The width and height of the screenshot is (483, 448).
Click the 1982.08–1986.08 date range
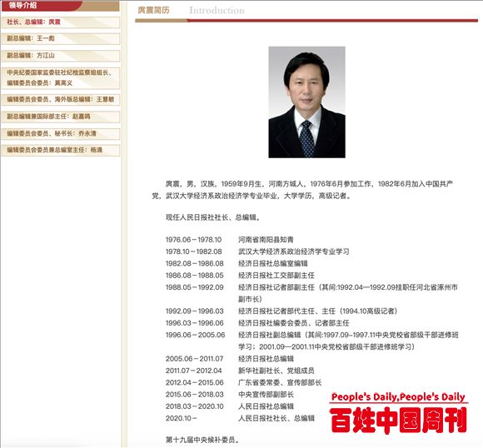click(x=195, y=264)
